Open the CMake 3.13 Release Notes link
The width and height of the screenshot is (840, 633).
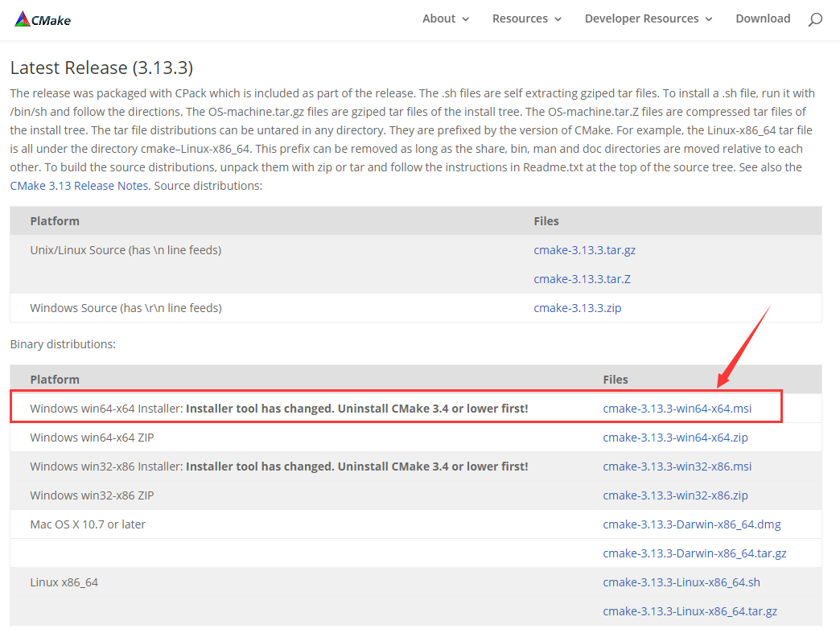click(x=80, y=186)
